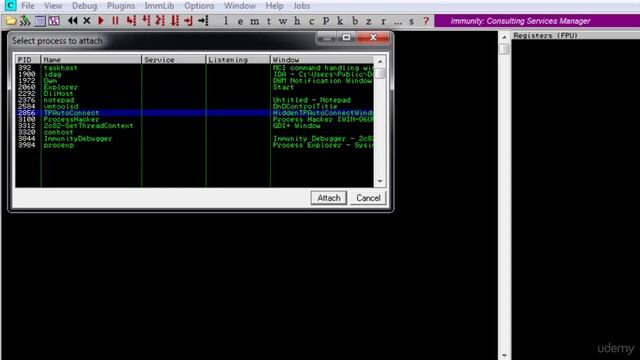Select the vmtoolsd process row
Image resolution: width=640 pixels, height=360 pixels.
pos(194,107)
